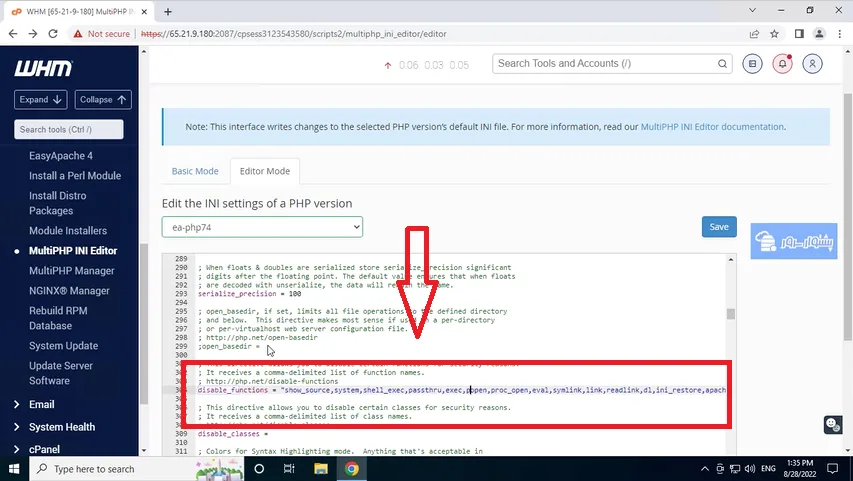Image resolution: width=853 pixels, height=481 pixels.
Task: Open Cortana circle on the taskbar
Action: point(259,469)
